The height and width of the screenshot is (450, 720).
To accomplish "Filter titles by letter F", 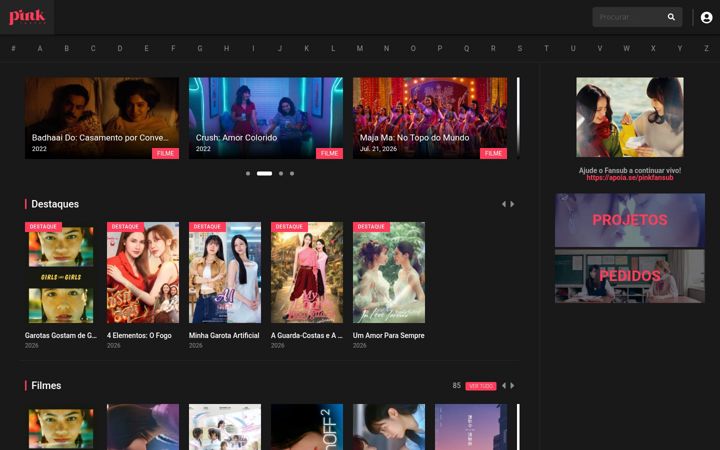I will coord(173,48).
